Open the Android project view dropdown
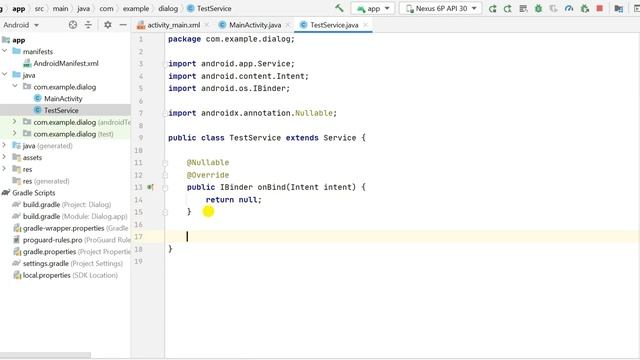640x360 pixels. click(x=21, y=25)
